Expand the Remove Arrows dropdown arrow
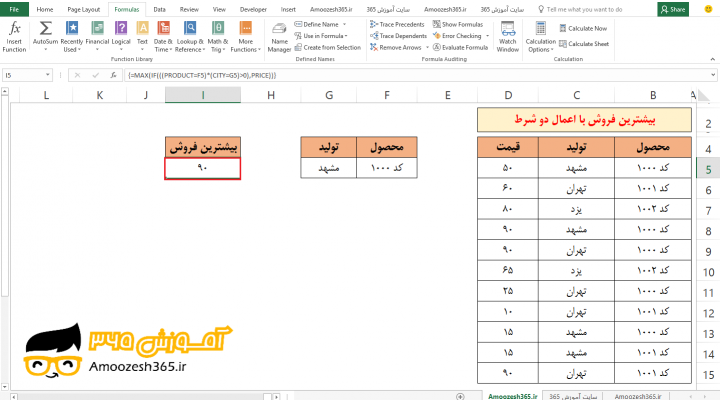Screen dimensions: 720x400 coord(427,47)
